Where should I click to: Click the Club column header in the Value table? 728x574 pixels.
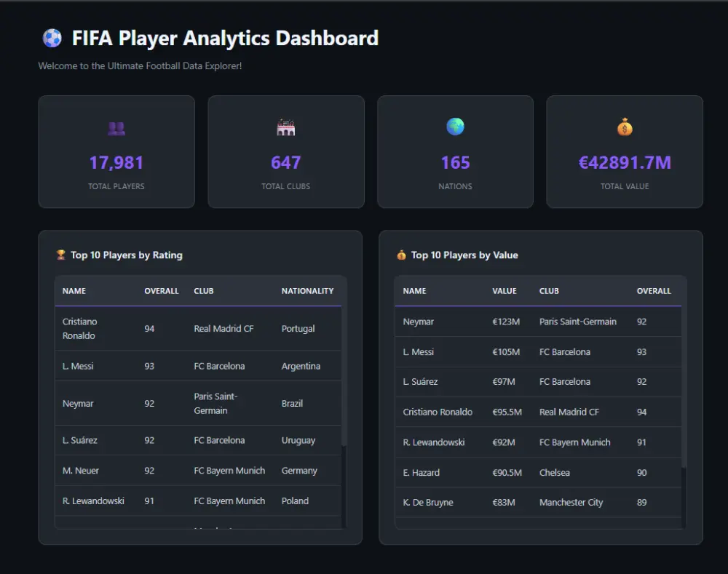tap(549, 291)
